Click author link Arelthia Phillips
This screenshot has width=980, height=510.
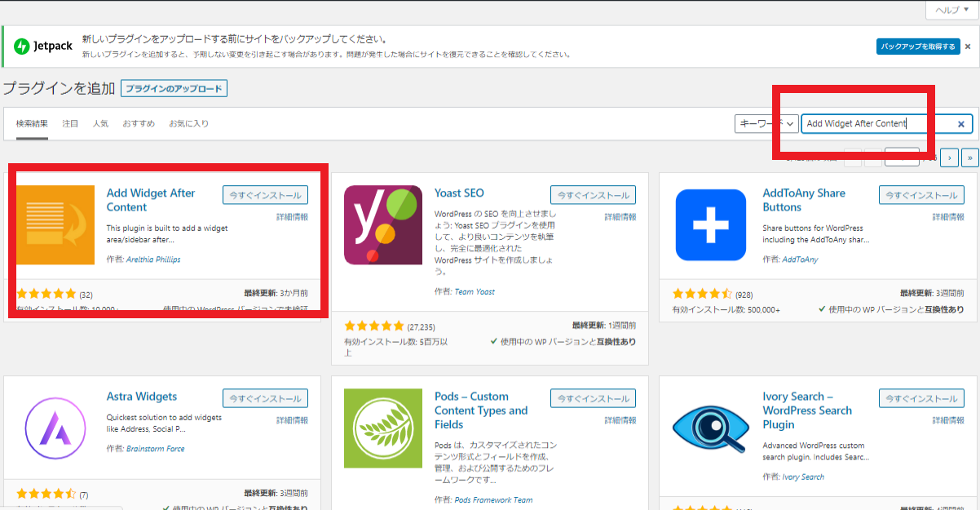153,259
